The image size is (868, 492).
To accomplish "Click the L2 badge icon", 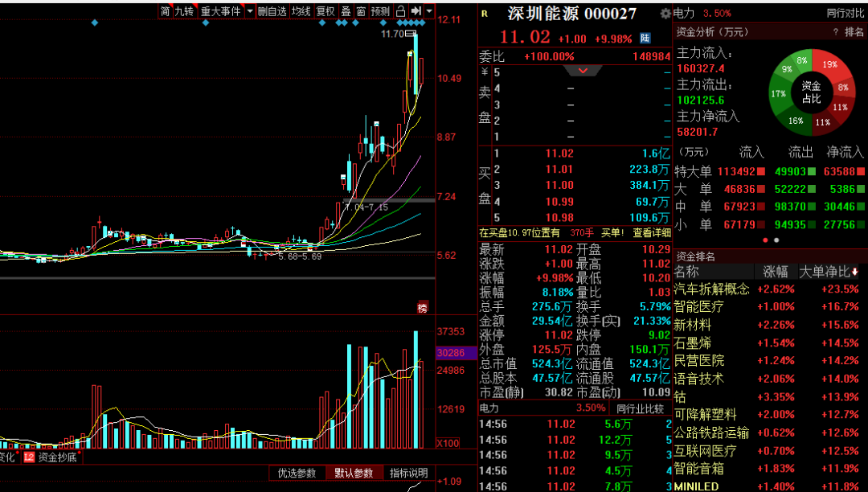I will (29, 457).
